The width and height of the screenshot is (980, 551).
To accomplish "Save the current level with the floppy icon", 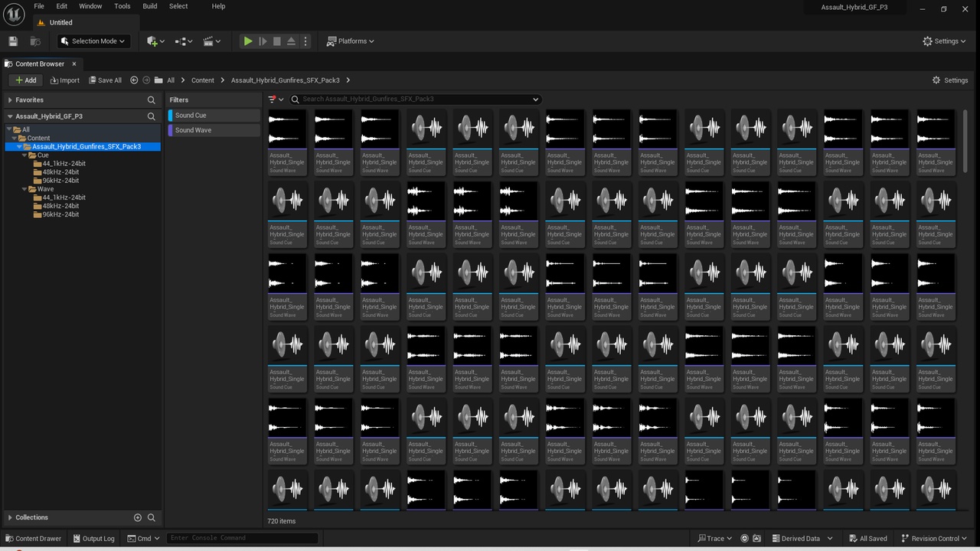I will coord(13,41).
